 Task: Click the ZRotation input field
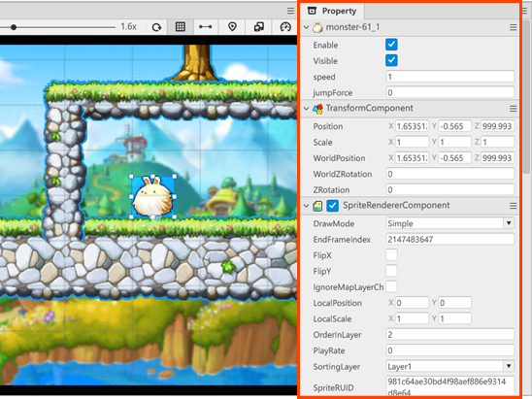[x=450, y=189]
